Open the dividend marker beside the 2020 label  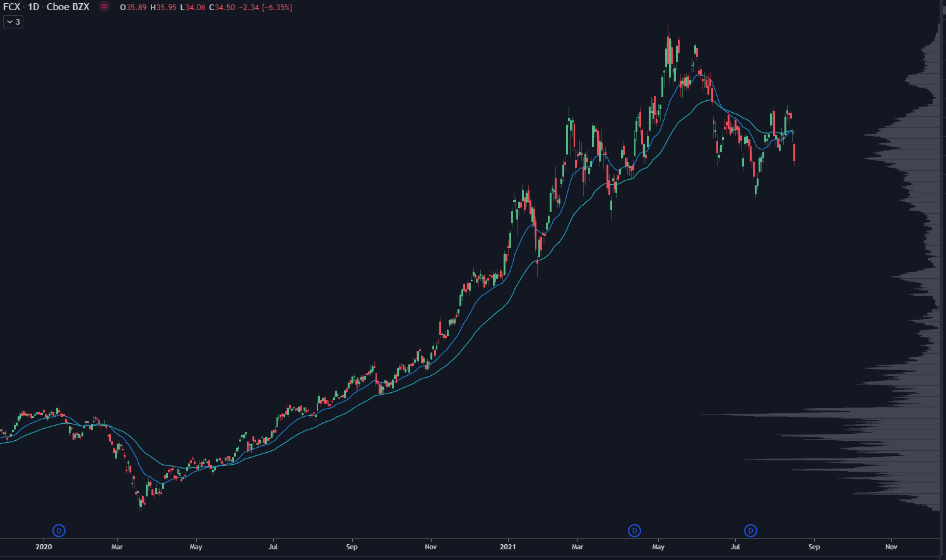59,530
